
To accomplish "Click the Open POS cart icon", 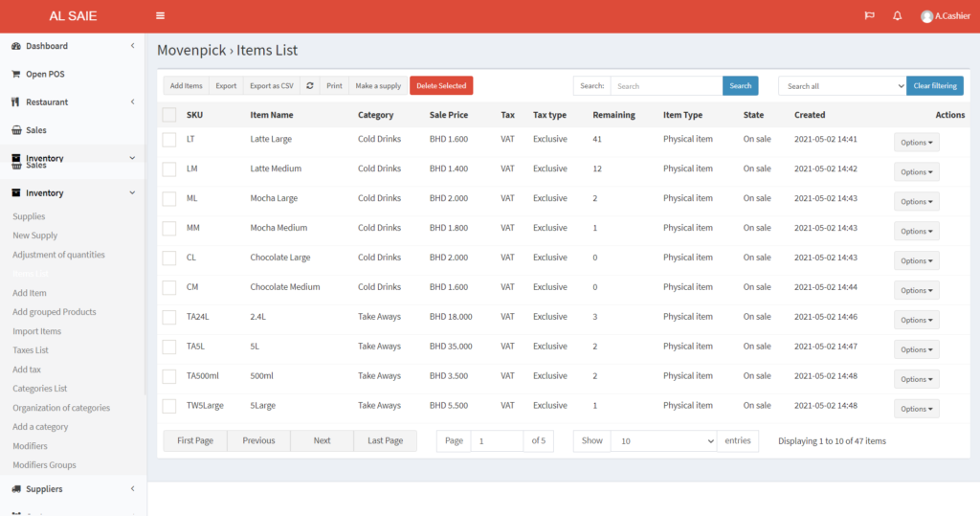I will coord(16,74).
